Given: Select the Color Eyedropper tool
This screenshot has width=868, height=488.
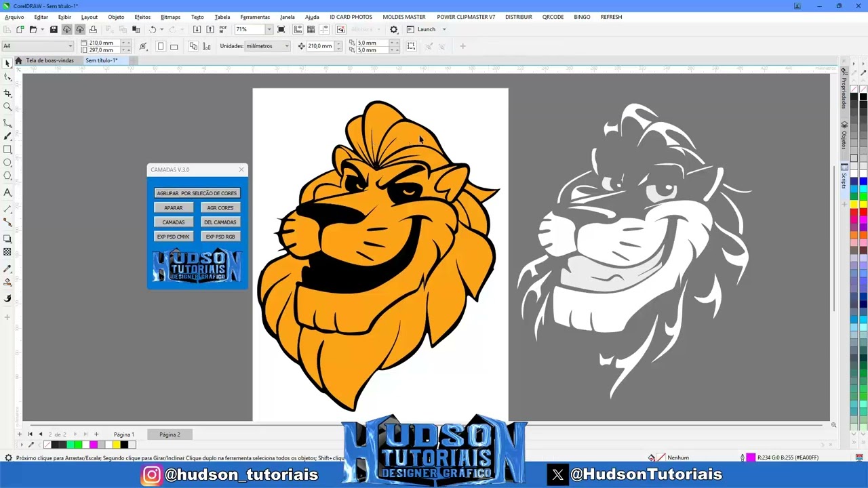Looking at the screenshot, I should pos(7,268).
